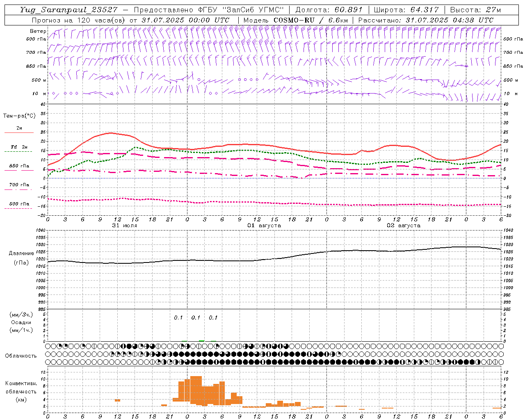Click the station title Yug_Saranpaul_23527
This screenshot has width=525, height=420.
[x=68, y=10]
